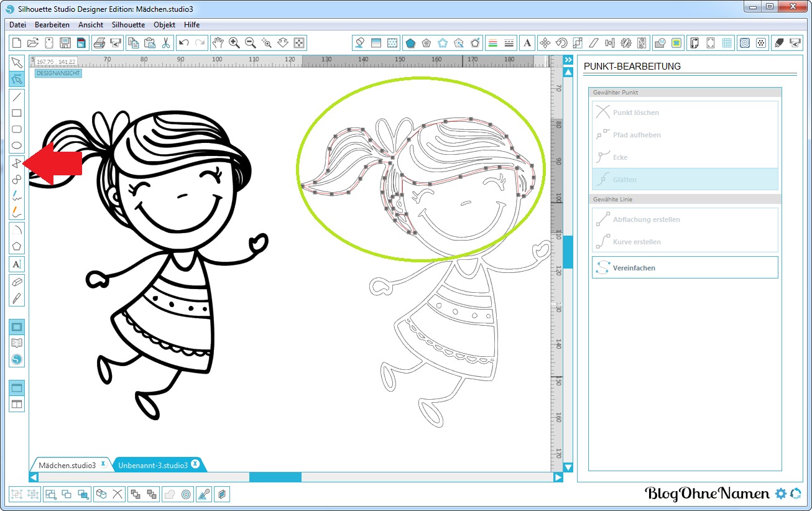The width and height of the screenshot is (812, 511).
Task: Click the Print icon
Action: click(x=99, y=43)
